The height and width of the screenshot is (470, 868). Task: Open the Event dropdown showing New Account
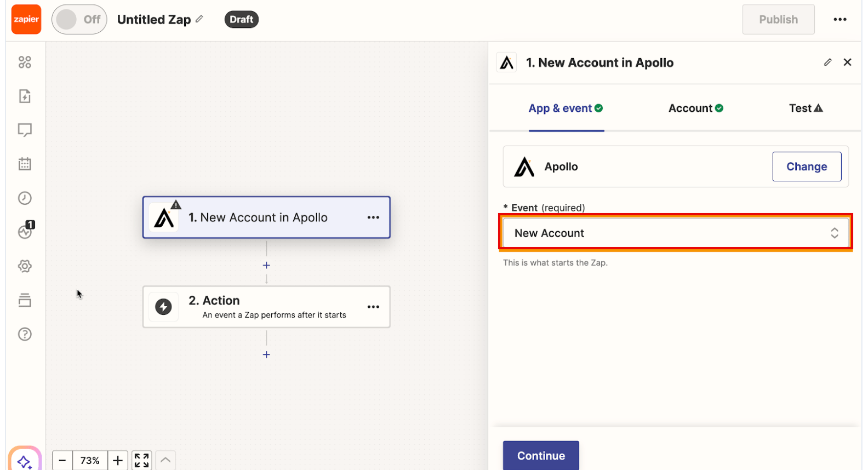click(x=676, y=233)
